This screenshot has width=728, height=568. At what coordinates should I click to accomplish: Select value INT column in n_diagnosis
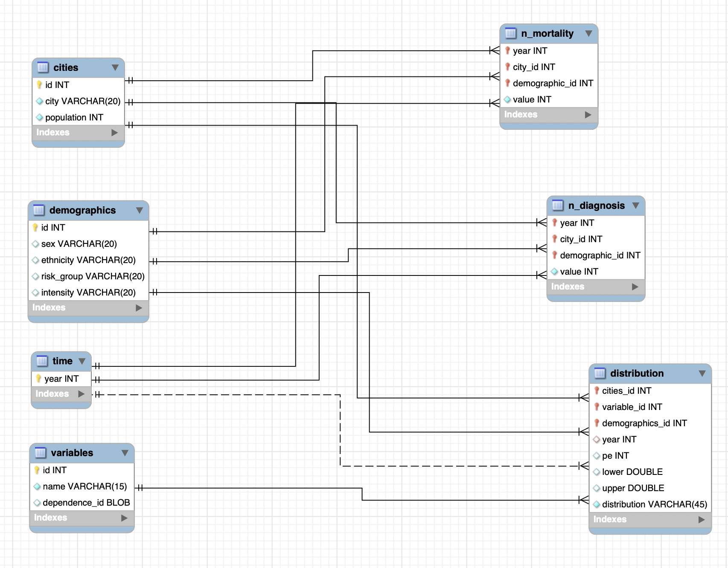(x=596, y=272)
